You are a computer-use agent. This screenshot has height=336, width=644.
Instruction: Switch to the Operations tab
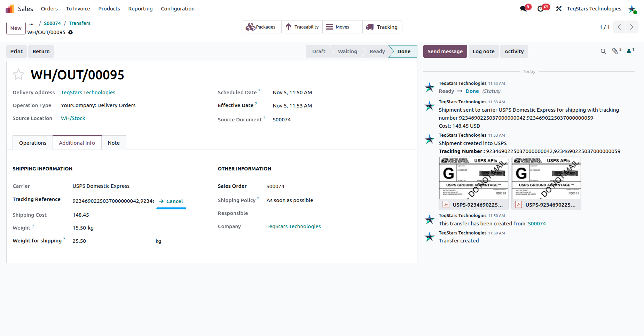[33, 143]
